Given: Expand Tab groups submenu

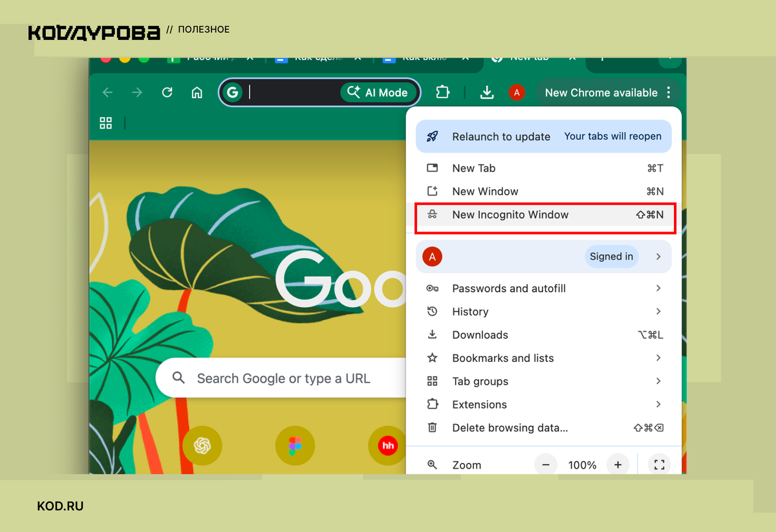Looking at the screenshot, I should pyautogui.click(x=543, y=381).
